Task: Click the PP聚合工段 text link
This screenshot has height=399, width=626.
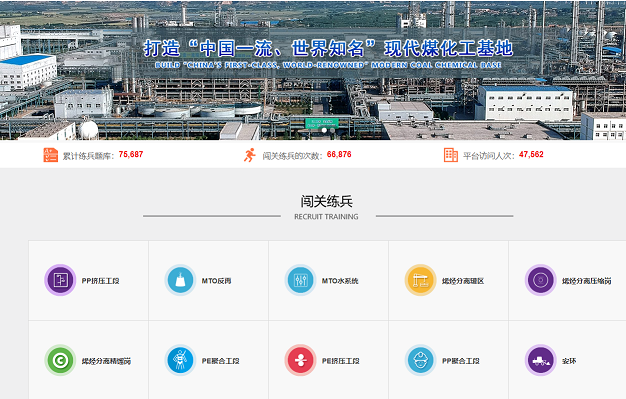Action: pyautogui.click(x=460, y=361)
